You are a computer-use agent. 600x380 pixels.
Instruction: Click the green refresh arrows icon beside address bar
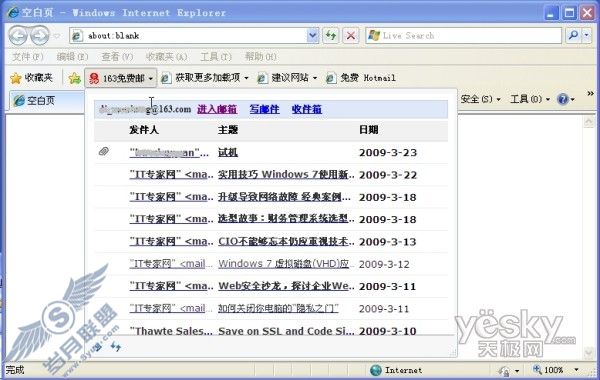(x=331, y=36)
